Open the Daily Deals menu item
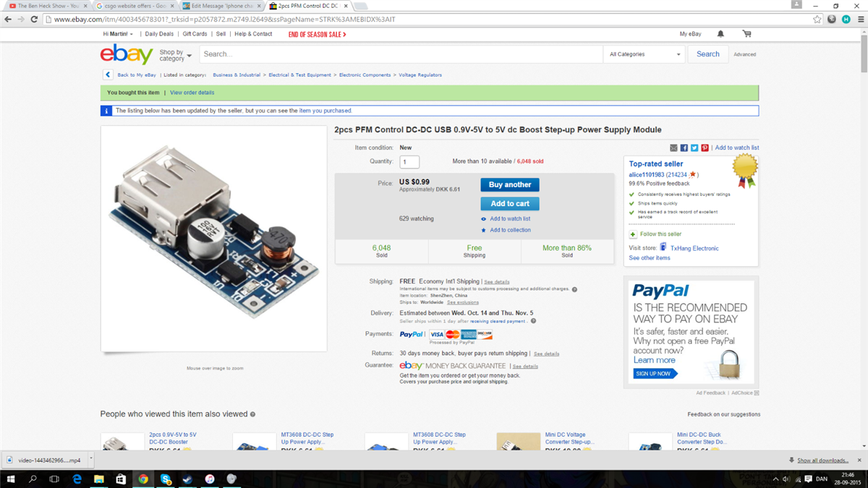Screen dimensions: 868x488 point(159,34)
